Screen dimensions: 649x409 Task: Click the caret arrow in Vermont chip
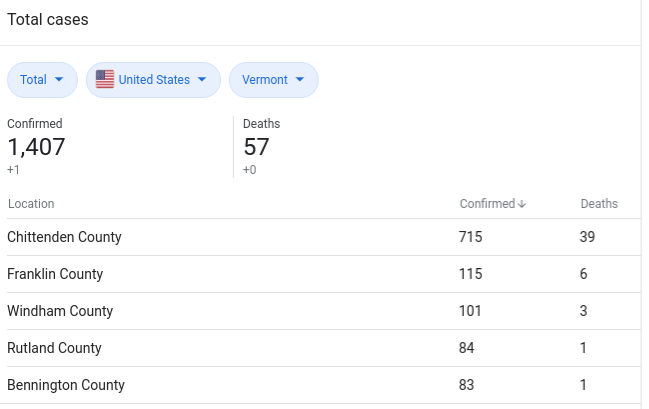pos(300,79)
